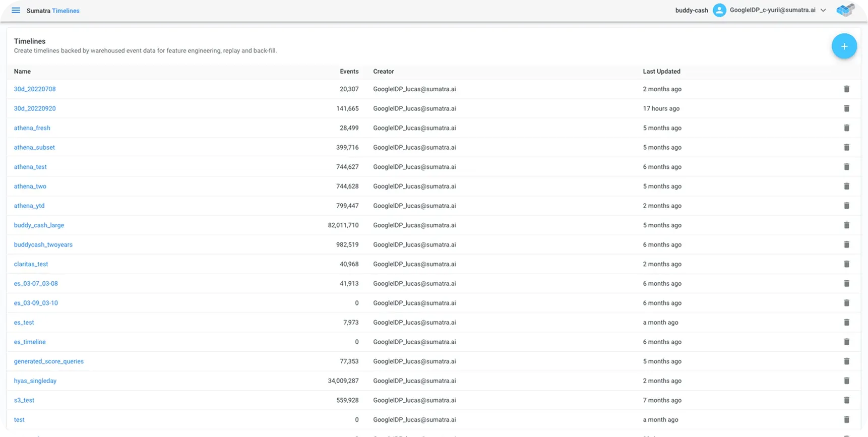Click the user avatar icon
This screenshot has height=437, width=868.
click(x=719, y=11)
